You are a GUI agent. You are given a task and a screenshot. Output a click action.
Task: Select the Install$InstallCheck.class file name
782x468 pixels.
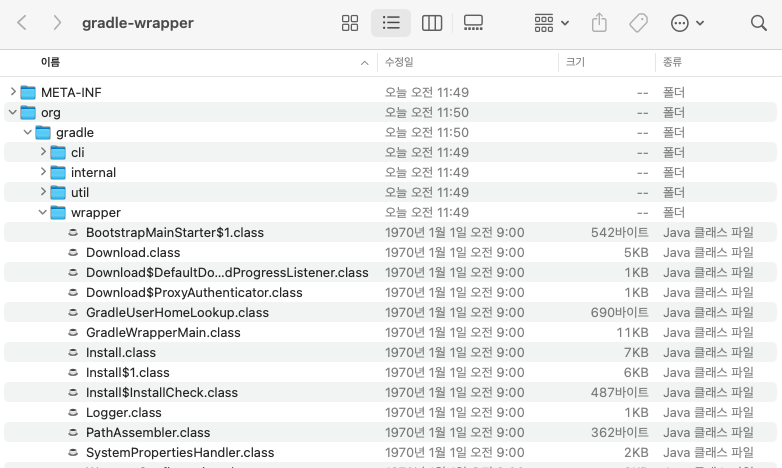[x=162, y=392]
